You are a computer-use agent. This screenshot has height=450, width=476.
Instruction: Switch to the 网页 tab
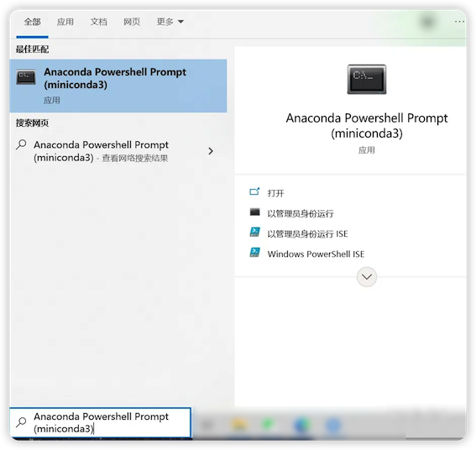pyautogui.click(x=132, y=22)
